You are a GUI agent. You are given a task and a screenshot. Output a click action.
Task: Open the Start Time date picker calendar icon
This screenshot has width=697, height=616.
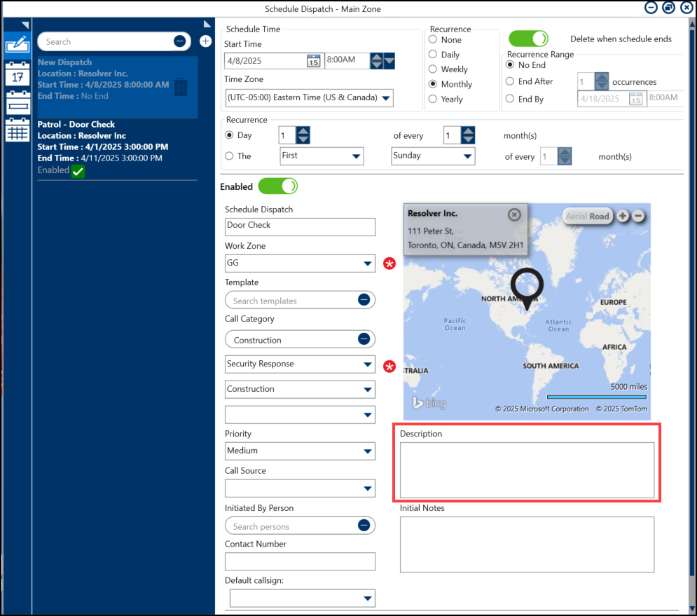point(313,61)
